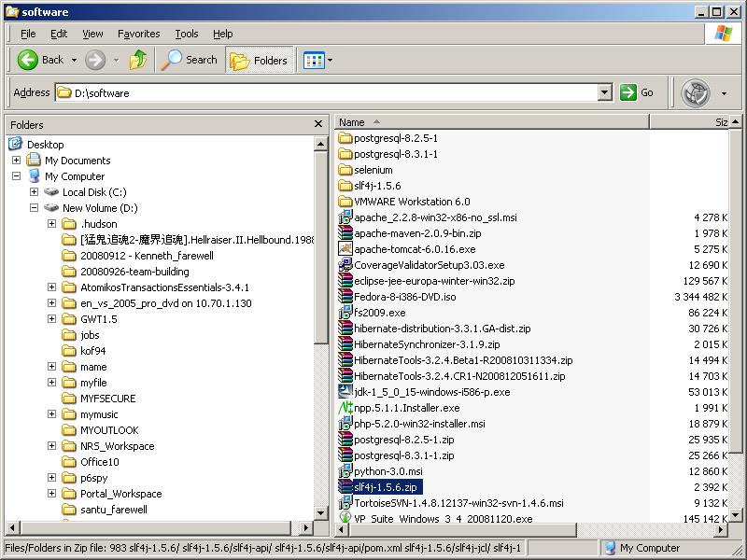Click the Fedora-8-i386-DVD.iso file icon

tap(345, 297)
